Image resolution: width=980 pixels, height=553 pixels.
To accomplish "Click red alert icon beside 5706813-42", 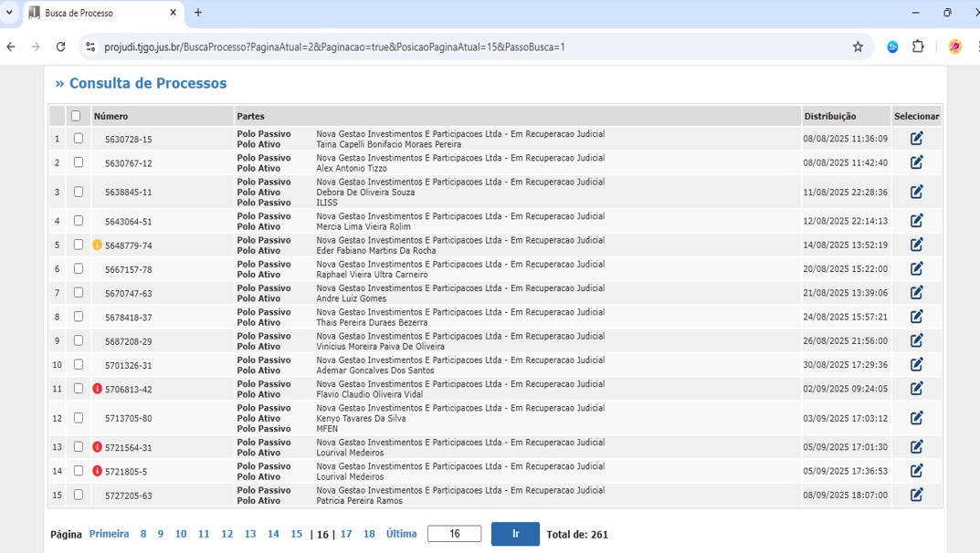I will click(x=98, y=389).
